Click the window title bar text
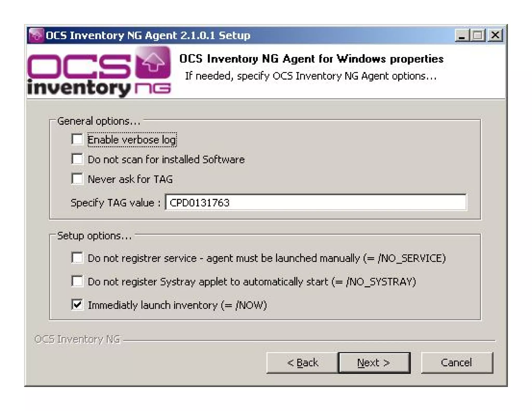The width and height of the screenshot is (532, 411). (x=148, y=35)
